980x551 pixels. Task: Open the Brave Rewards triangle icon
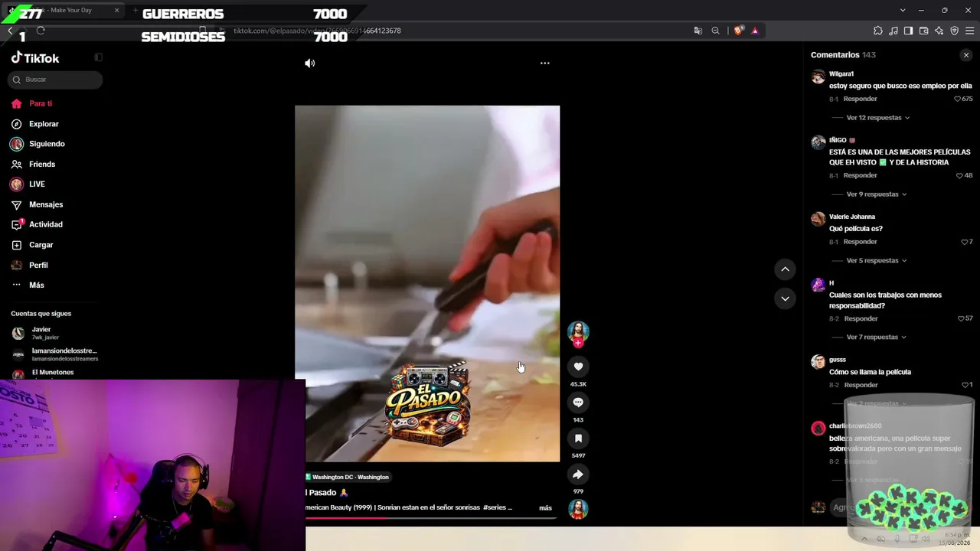tap(755, 31)
